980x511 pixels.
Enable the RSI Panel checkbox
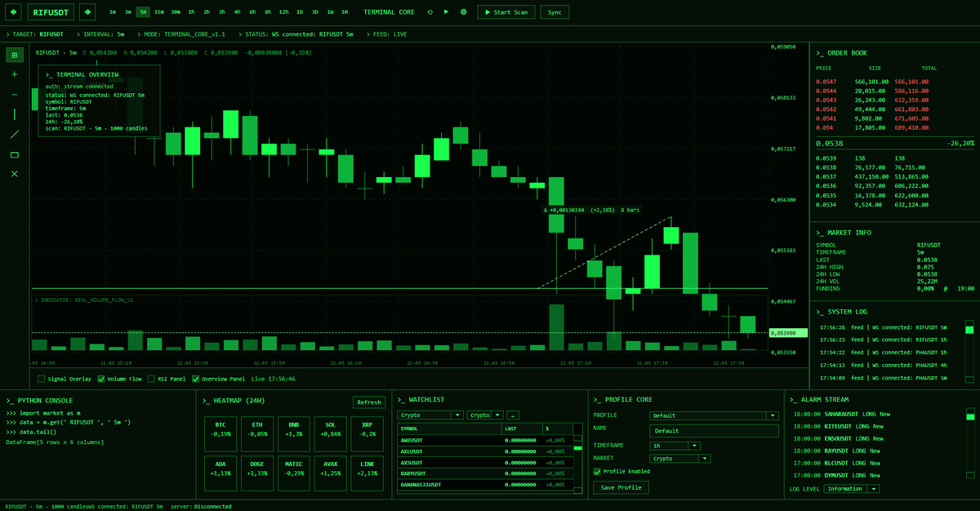[x=150, y=379]
